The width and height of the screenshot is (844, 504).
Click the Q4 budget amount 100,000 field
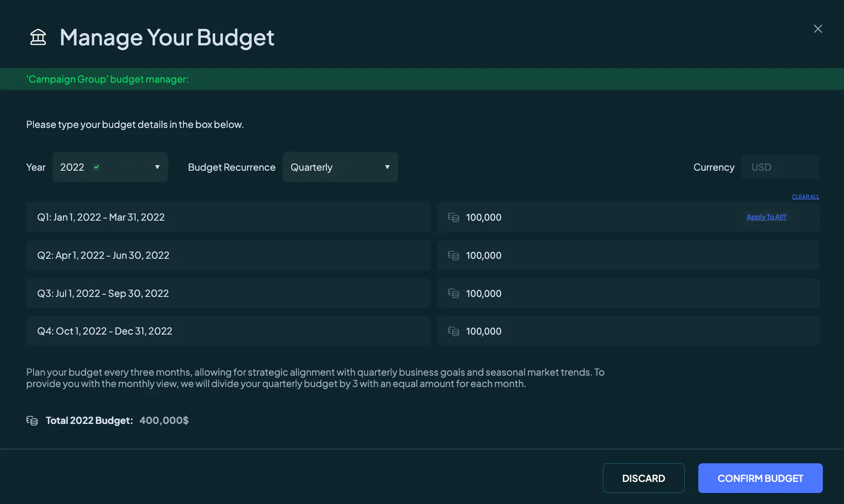pos(628,331)
